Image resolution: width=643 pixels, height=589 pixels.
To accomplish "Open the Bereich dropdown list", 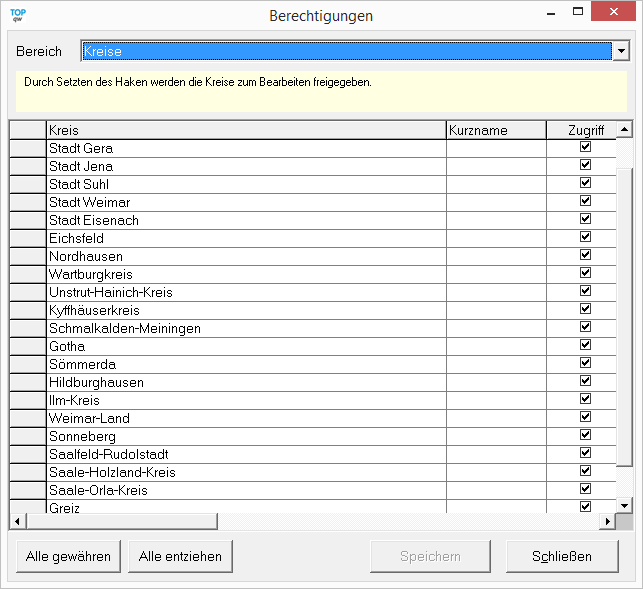I will 621,51.
